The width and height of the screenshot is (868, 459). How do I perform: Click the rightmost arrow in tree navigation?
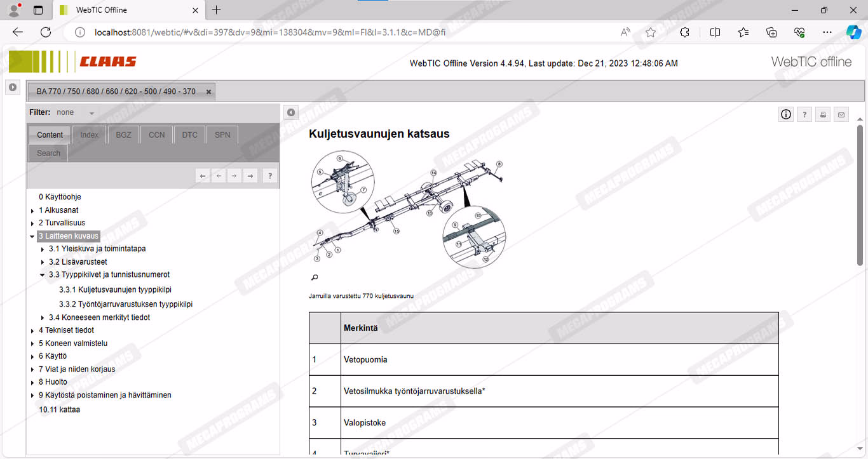click(250, 176)
